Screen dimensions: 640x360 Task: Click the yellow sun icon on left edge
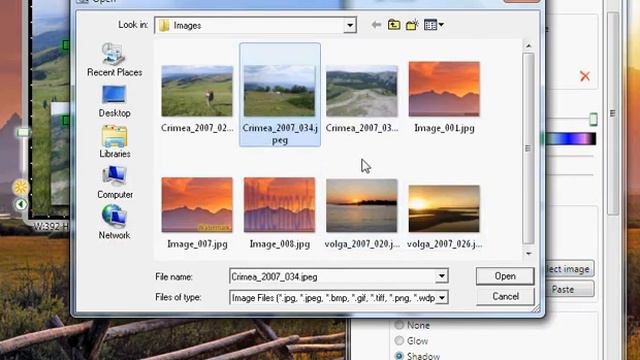pyautogui.click(x=20, y=187)
